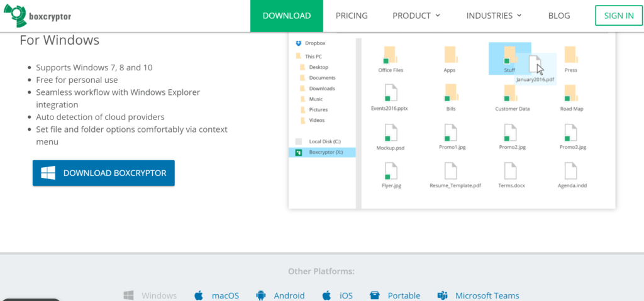
Task: Expand the PRODUCT dropdown menu
Action: [416, 16]
